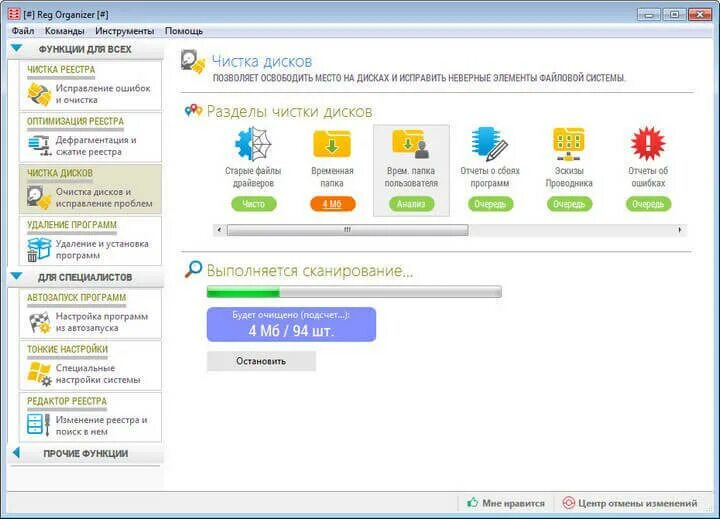The width and height of the screenshot is (720, 519).
Task: Click the Центр отмены изменений lifebuoy icon
Action: [568, 502]
